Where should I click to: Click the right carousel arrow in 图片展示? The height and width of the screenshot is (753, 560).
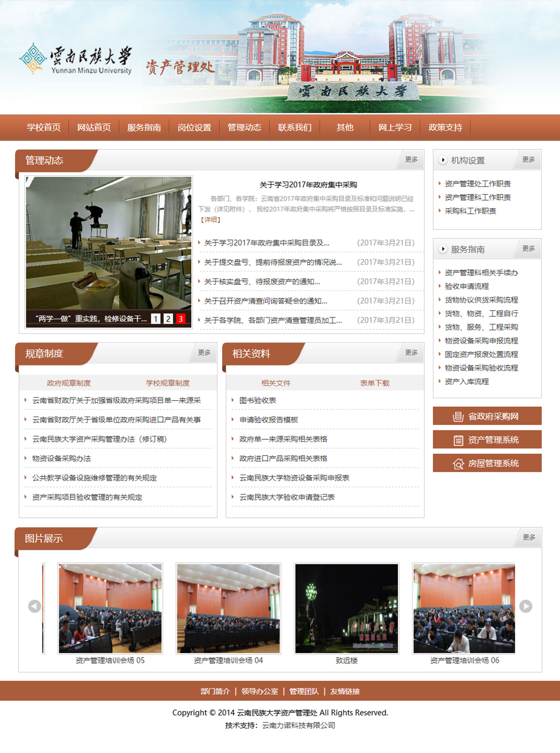tap(525, 606)
